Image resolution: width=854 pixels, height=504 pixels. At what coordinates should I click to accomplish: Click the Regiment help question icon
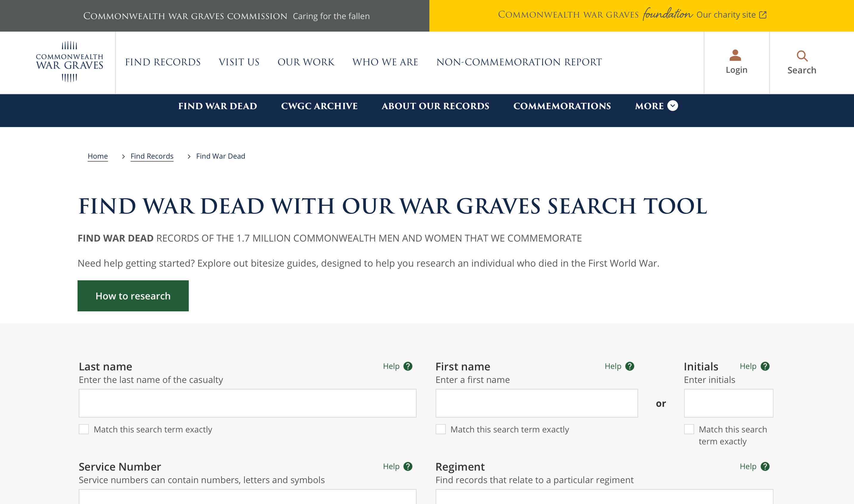coord(765,467)
